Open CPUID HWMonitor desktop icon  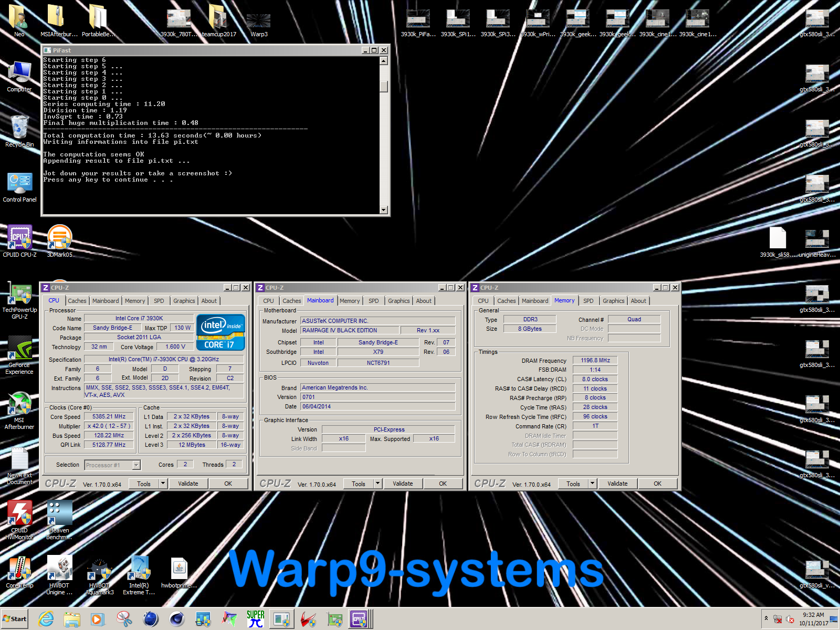point(19,520)
